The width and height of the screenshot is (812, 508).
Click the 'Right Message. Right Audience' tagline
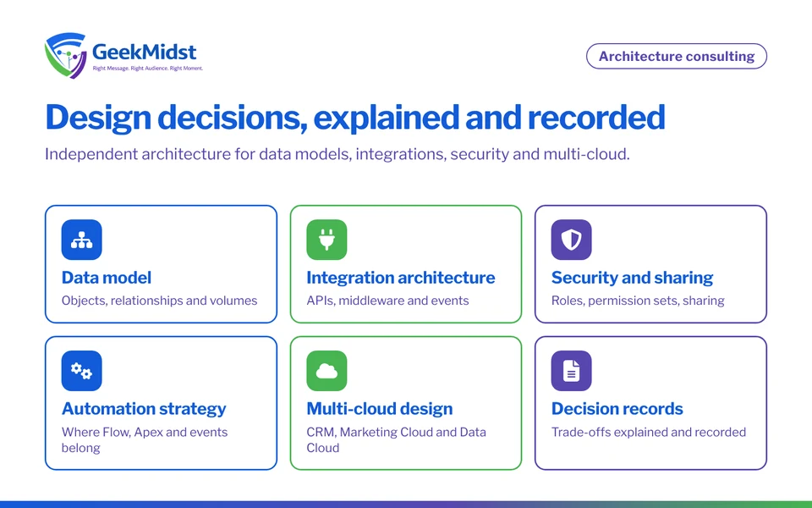[147, 69]
